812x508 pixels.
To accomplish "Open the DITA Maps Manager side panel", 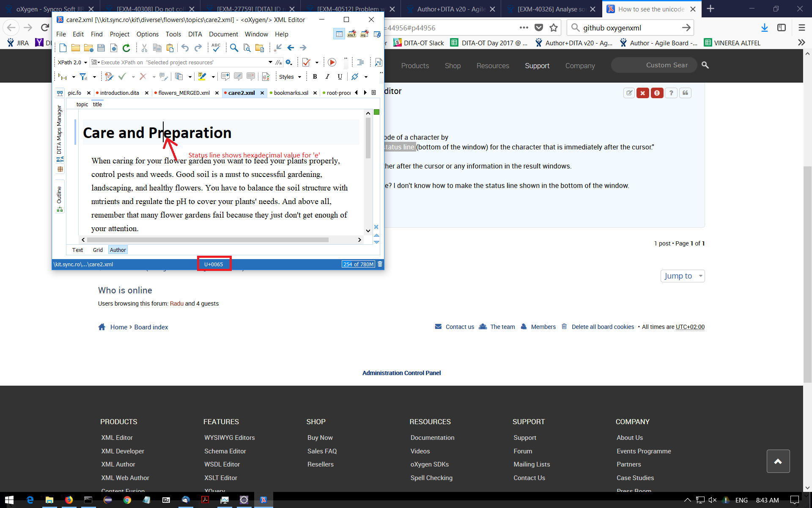I will (59, 134).
